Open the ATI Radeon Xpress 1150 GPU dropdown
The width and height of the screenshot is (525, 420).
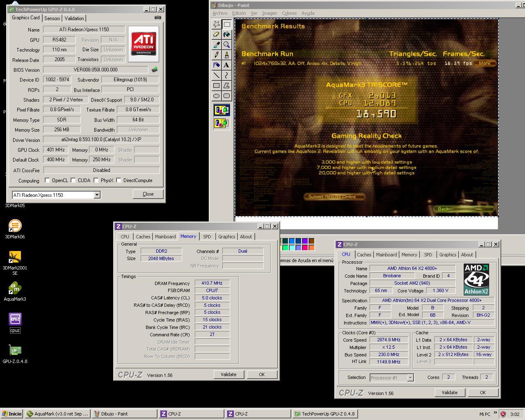point(97,195)
